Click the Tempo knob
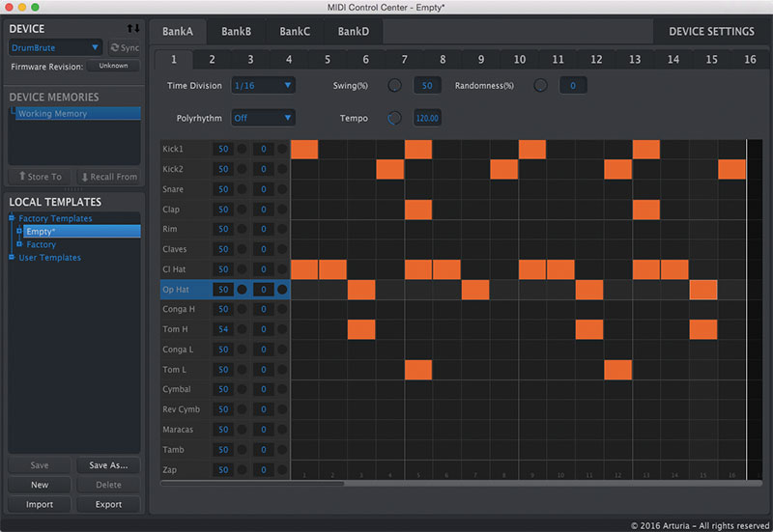The height and width of the screenshot is (532, 773). click(x=394, y=118)
